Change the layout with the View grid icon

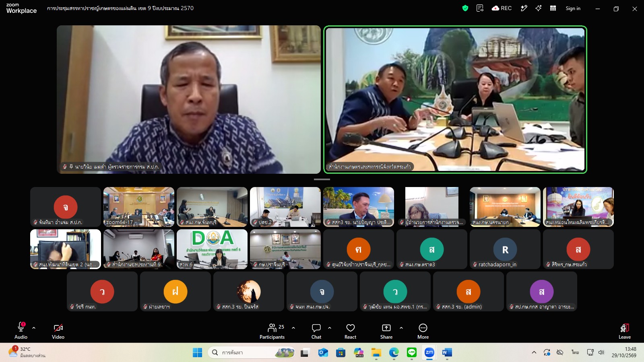pyautogui.click(x=553, y=8)
